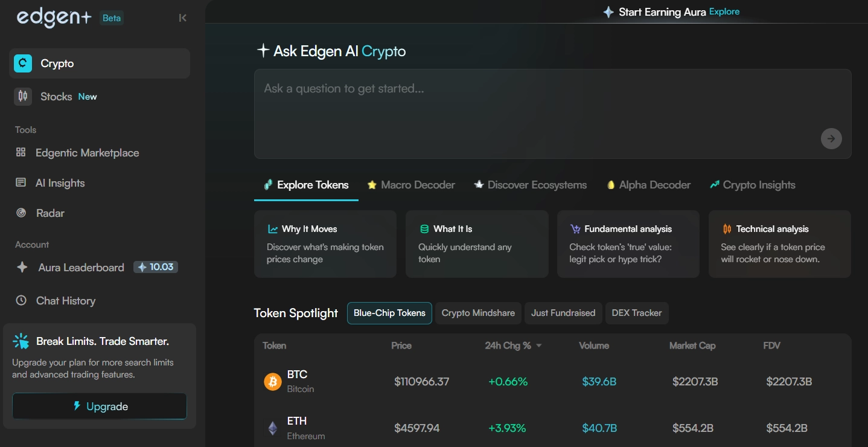Viewport: 868px width, 447px height.
Task: Enable the Crypto Mindshare filter
Action: tap(478, 313)
